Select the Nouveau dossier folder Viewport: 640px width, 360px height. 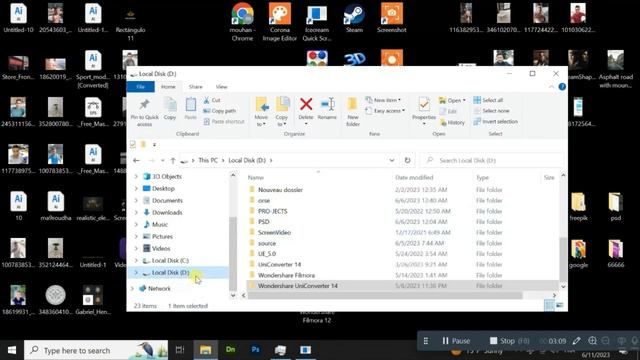point(280,190)
